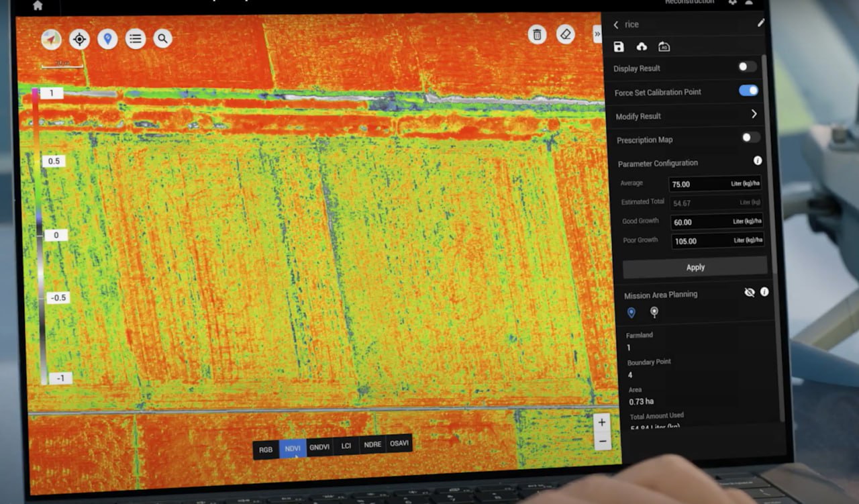This screenshot has width=859, height=504.
Task: Edit the Poor Growth value 105.00
Action: [x=718, y=240]
